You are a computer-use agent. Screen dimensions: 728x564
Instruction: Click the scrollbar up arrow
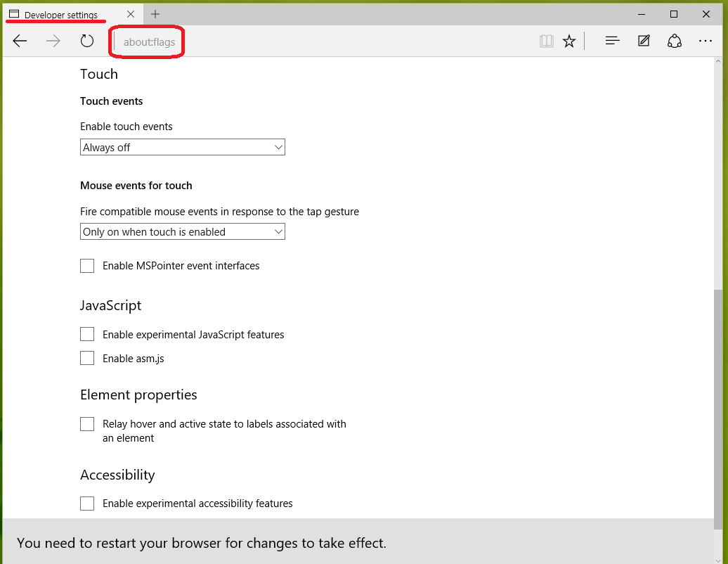718,62
